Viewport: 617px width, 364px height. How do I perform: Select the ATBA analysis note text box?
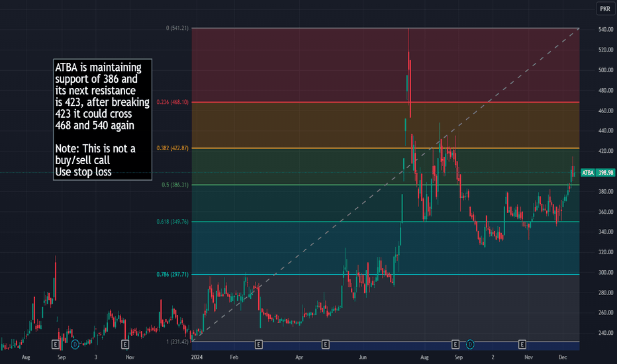click(103, 120)
